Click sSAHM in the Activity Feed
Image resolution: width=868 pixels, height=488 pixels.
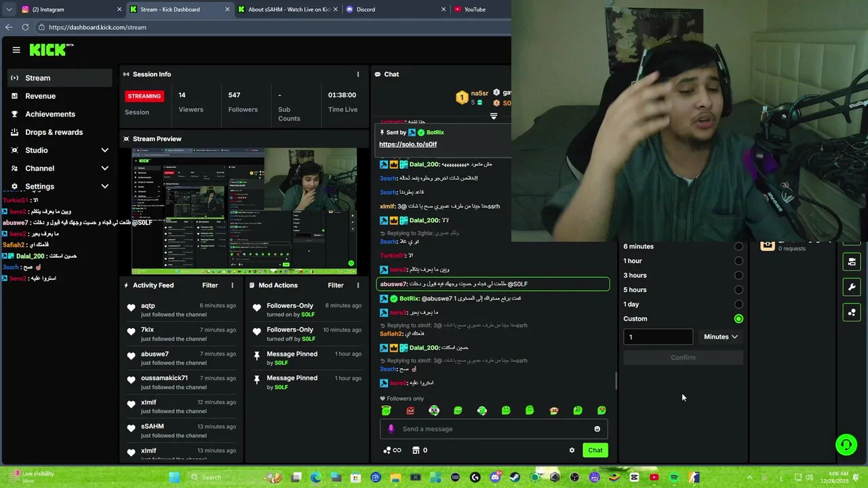coord(153,426)
